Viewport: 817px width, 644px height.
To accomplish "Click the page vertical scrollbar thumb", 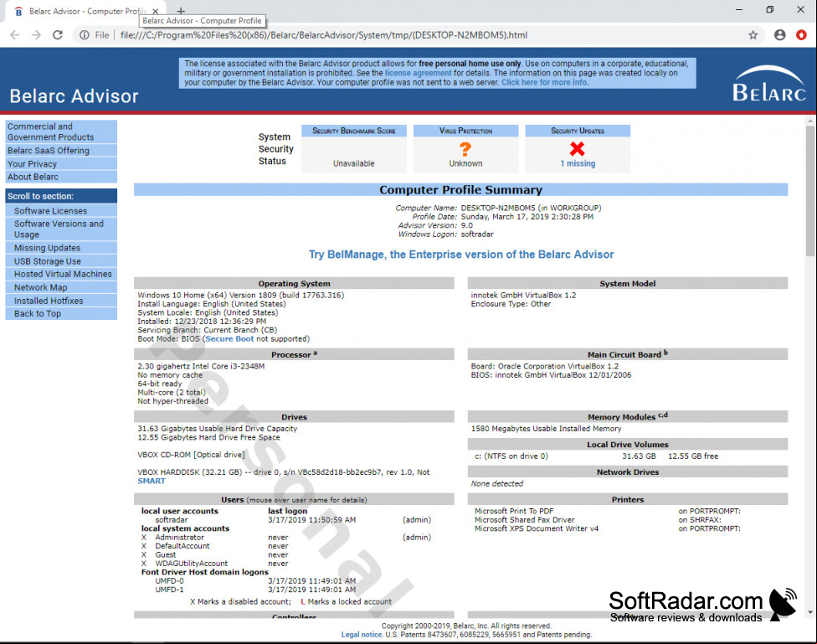I will (809, 190).
